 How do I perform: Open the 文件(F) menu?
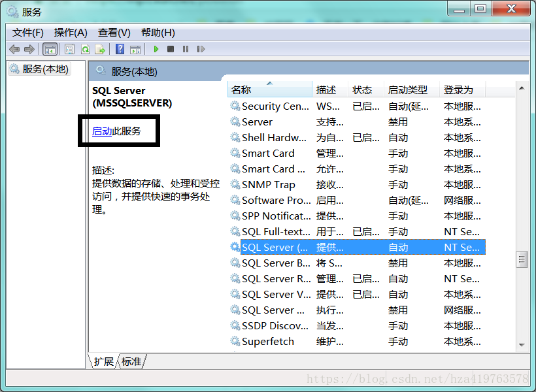coord(28,33)
